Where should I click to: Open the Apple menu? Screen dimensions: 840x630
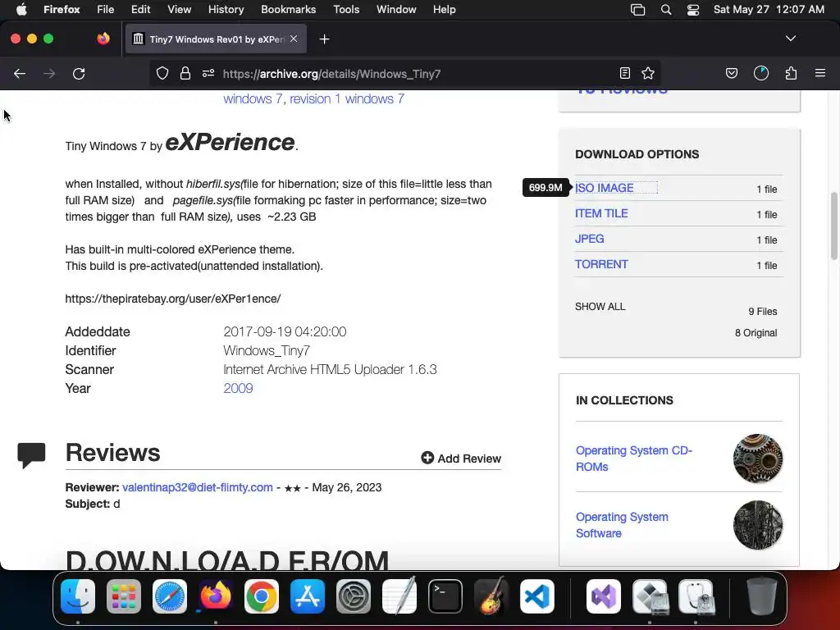click(x=21, y=10)
